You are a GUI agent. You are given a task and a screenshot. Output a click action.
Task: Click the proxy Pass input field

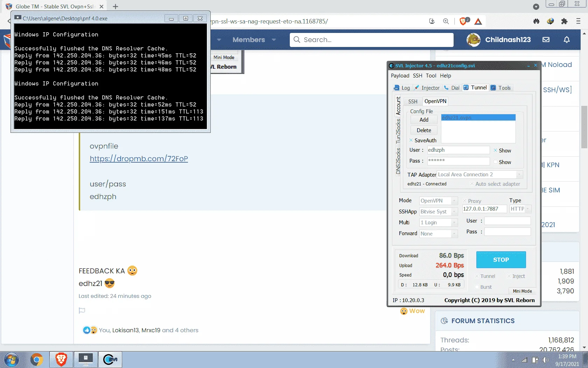coord(507,232)
